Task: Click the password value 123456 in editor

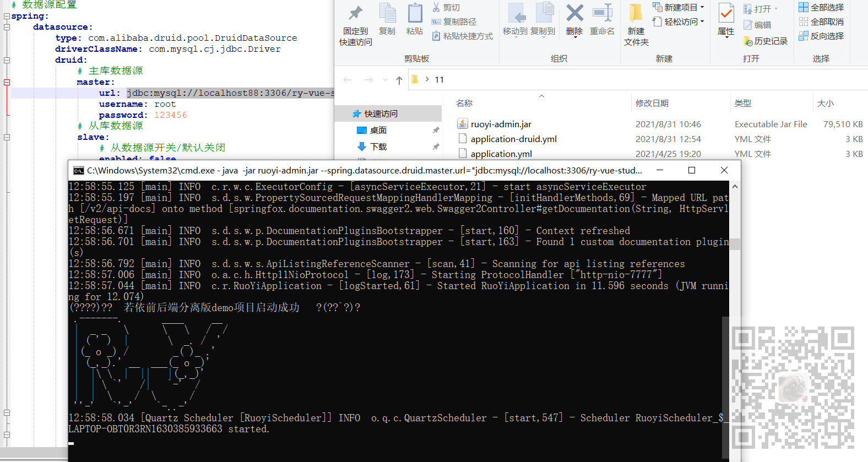Action: tap(171, 115)
